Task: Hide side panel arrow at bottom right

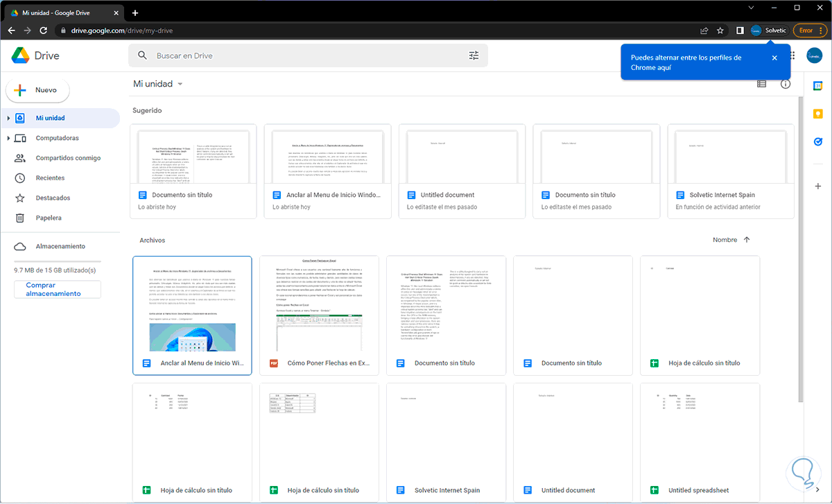Action: click(x=817, y=490)
